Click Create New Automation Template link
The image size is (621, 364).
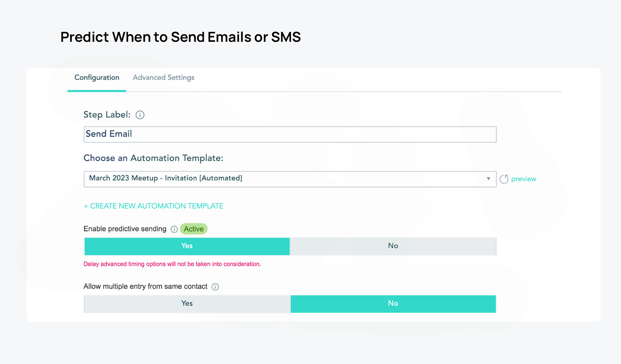pos(154,206)
